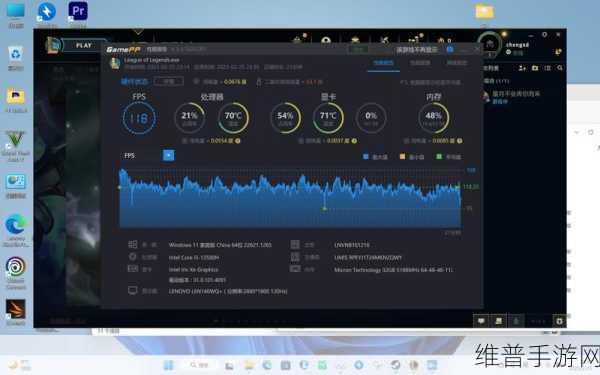Open the Edge browser desktop shortcut

[x=16, y=225]
